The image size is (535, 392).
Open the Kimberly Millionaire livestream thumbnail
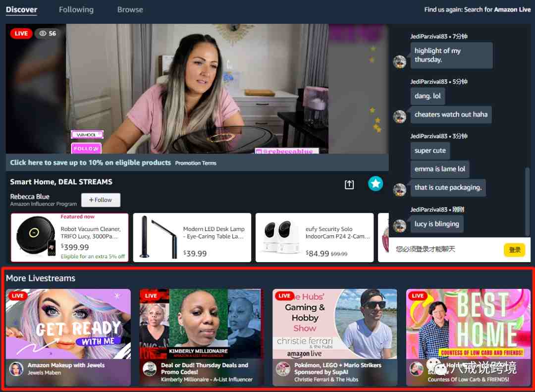point(202,324)
